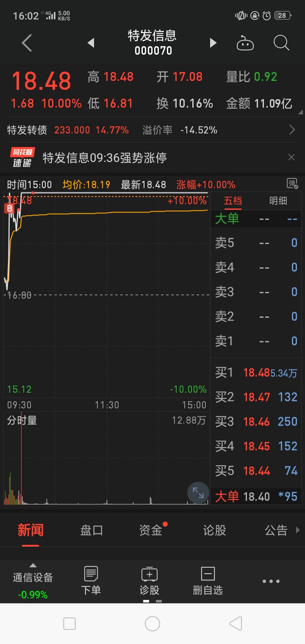Tap the stock title 特发信息 000070
The width and height of the screenshot is (305, 644).
(x=152, y=43)
